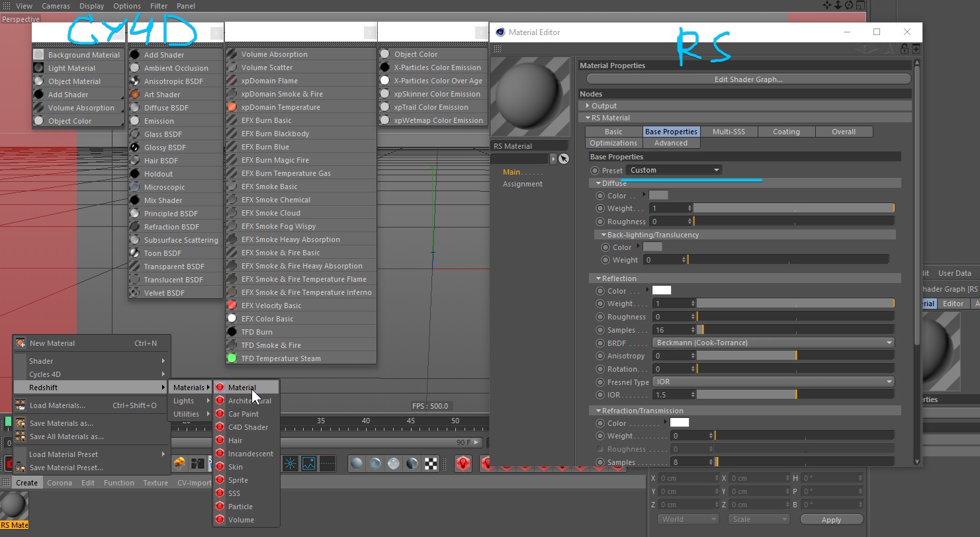This screenshot has height=537, width=980.
Task: Switch to the Coating tab
Action: point(786,132)
